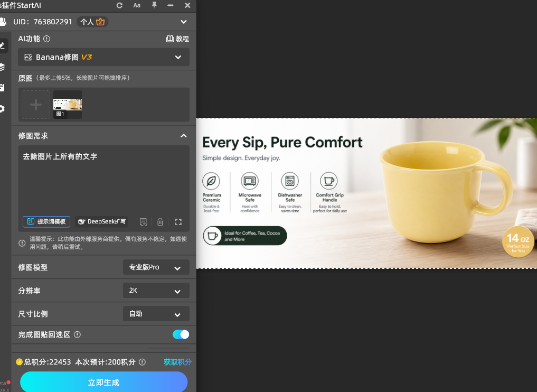
Task: Click the 总积分:22453 text
Action: 48,362
